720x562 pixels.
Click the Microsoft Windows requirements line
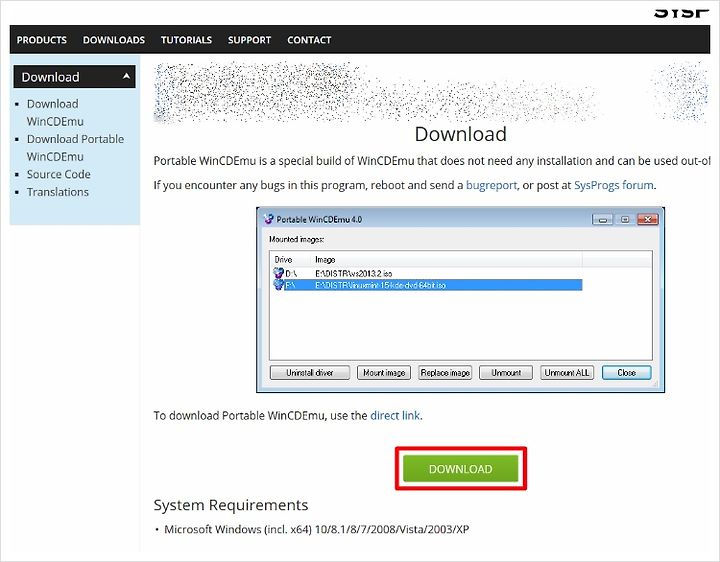[317, 529]
